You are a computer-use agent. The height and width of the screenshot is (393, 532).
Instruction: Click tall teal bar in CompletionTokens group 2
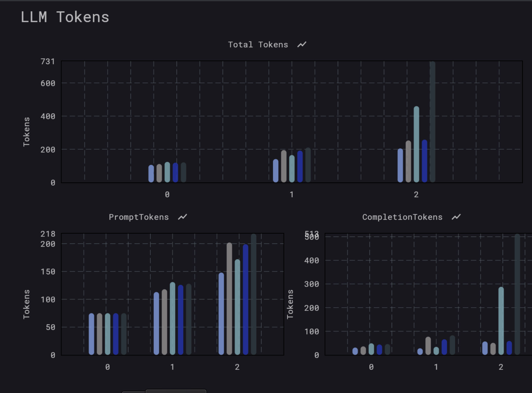click(x=501, y=321)
